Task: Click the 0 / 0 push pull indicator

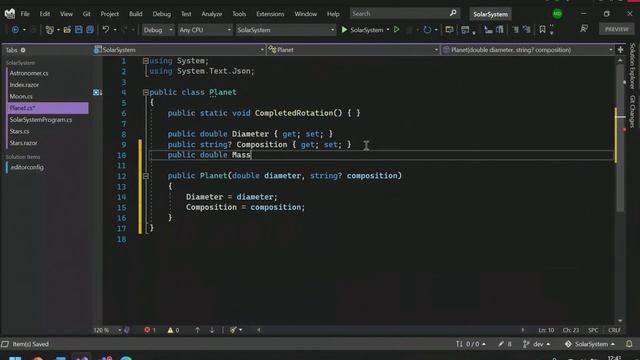Action: click(x=471, y=344)
